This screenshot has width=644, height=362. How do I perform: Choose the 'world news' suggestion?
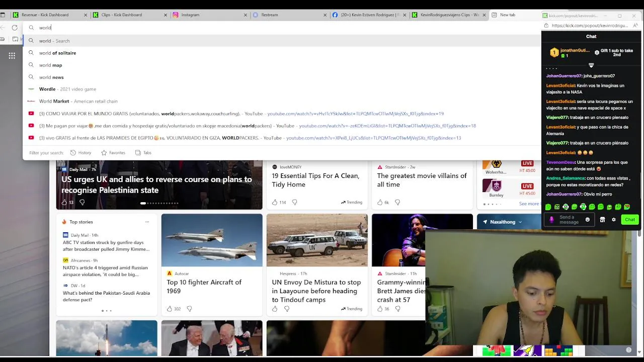(282, 77)
